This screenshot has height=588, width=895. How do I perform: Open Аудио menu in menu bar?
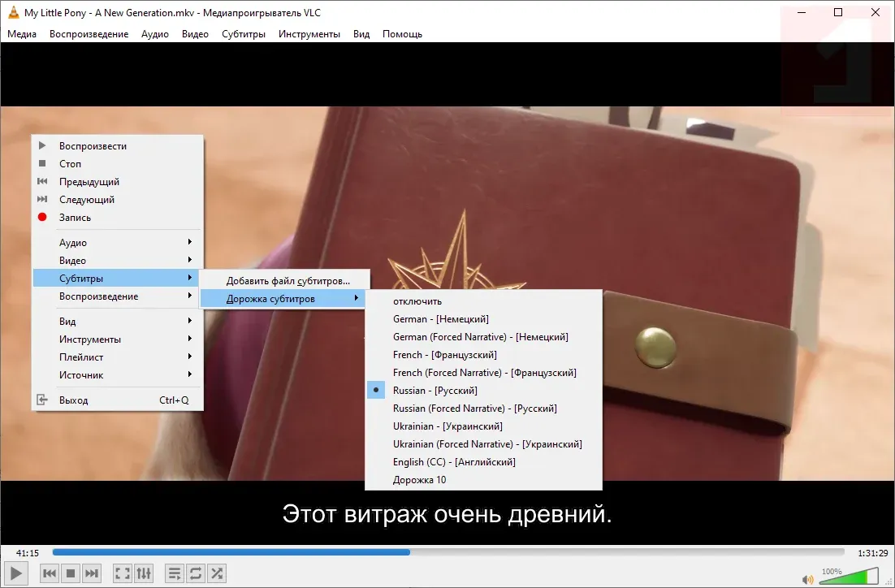[154, 33]
